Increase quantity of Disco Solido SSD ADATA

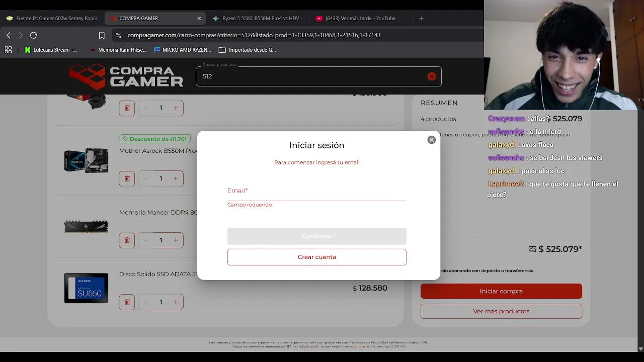pyautogui.click(x=176, y=302)
